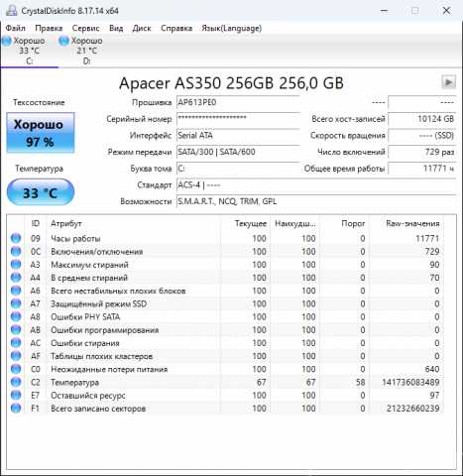
Task: Click status icon of Всего нестабильных плохих блоков
Action: (x=16, y=291)
